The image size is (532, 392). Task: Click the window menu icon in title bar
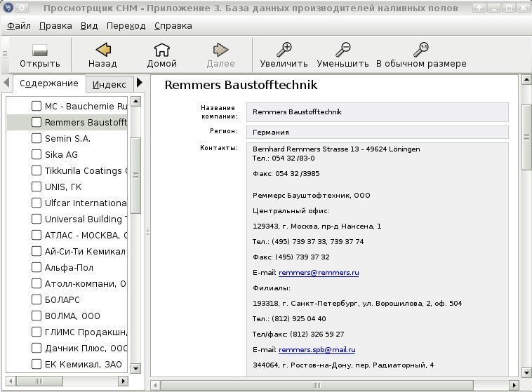pyautogui.click(x=8, y=8)
